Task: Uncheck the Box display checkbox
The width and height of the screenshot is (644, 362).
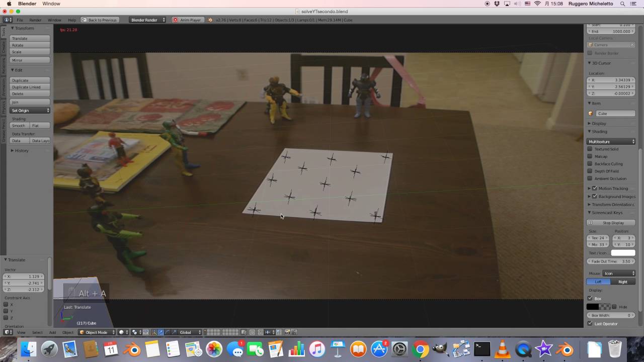Action: tap(590, 299)
